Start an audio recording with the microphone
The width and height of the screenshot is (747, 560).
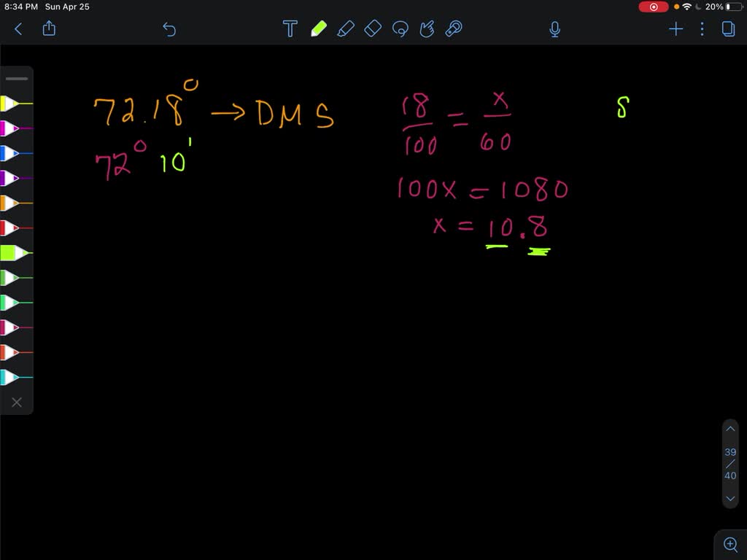554,28
